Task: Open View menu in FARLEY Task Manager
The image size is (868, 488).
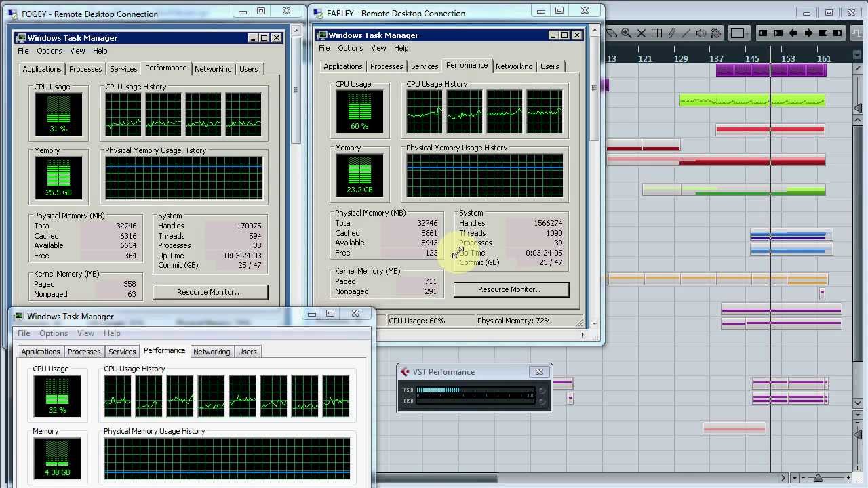Action: pos(378,48)
